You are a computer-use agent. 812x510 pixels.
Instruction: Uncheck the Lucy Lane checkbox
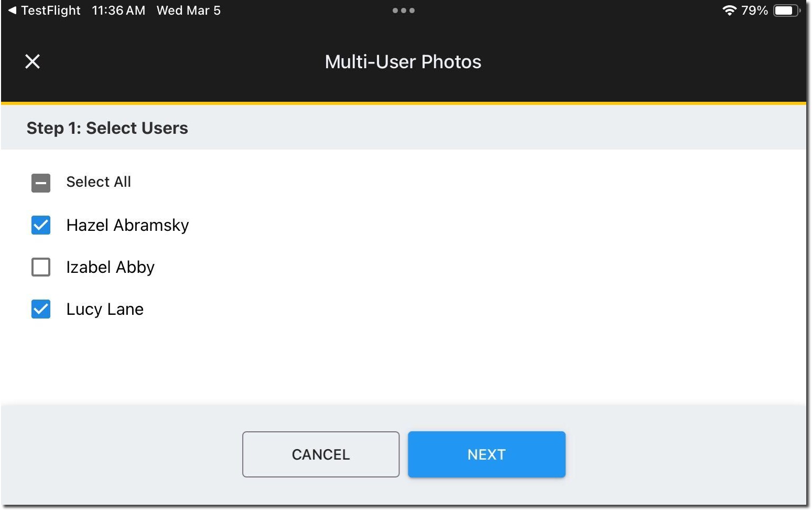pyautogui.click(x=41, y=309)
